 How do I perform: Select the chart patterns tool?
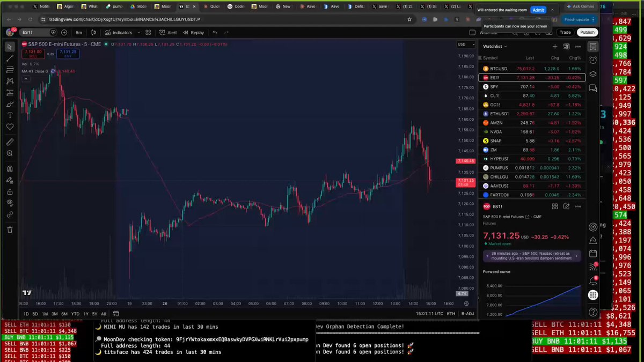(x=10, y=81)
